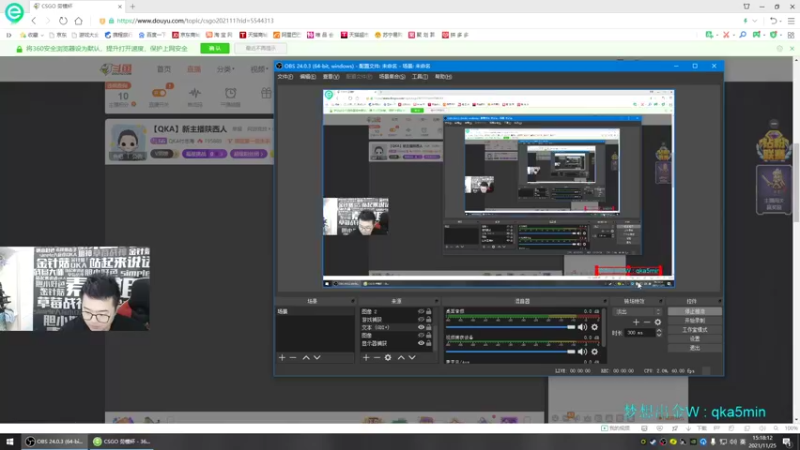Add a new scene with the plus icon

tap(282, 358)
